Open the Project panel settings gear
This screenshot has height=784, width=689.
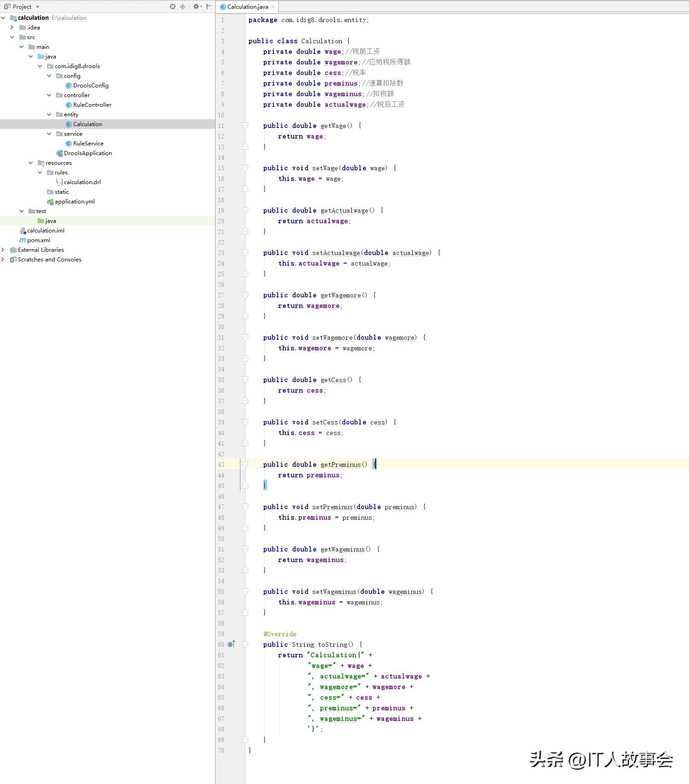tap(196, 6)
